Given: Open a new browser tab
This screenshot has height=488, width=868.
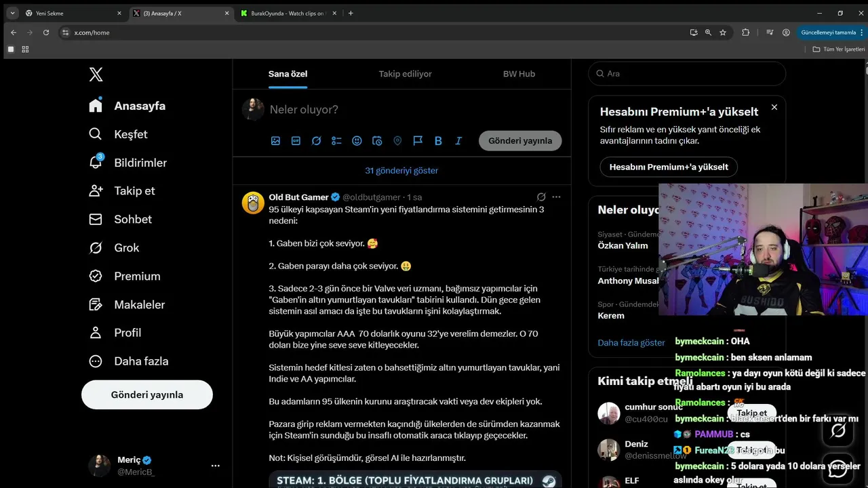Looking at the screenshot, I should point(351,13).
